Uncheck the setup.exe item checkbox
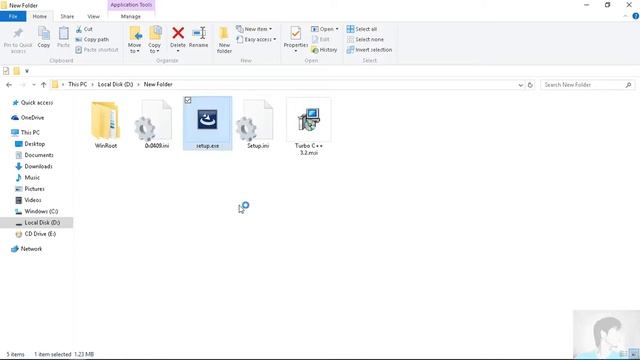Image resolution: width=640 pixels, height=360 pixels. tap(188, 100)
